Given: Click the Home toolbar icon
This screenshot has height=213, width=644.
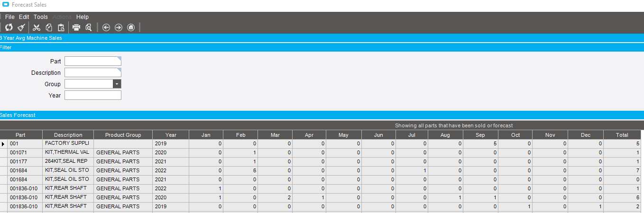Looking at the screenshot, I should tap(131, 27).
